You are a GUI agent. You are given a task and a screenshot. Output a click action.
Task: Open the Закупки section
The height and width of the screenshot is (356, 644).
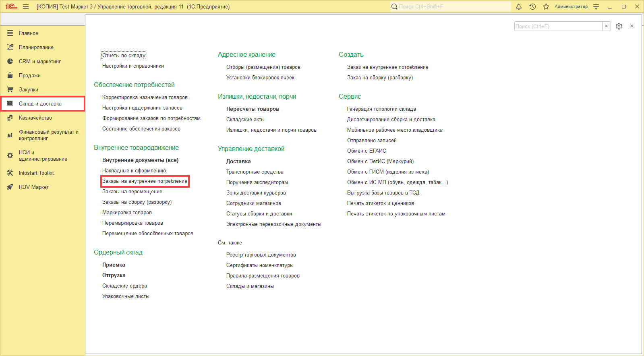pos(29,90)
